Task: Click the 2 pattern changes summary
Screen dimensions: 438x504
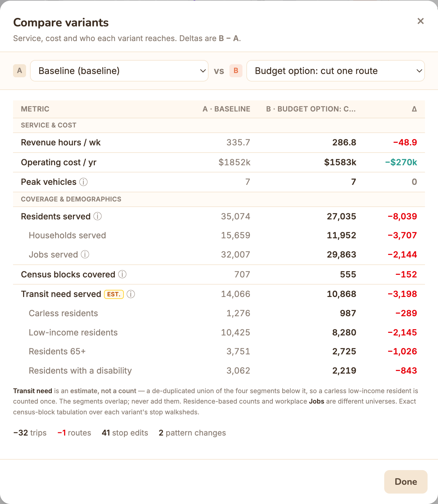Action: point(192,433)
